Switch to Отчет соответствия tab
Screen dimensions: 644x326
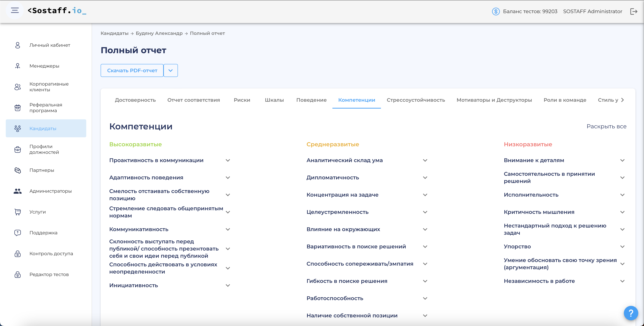194,100
